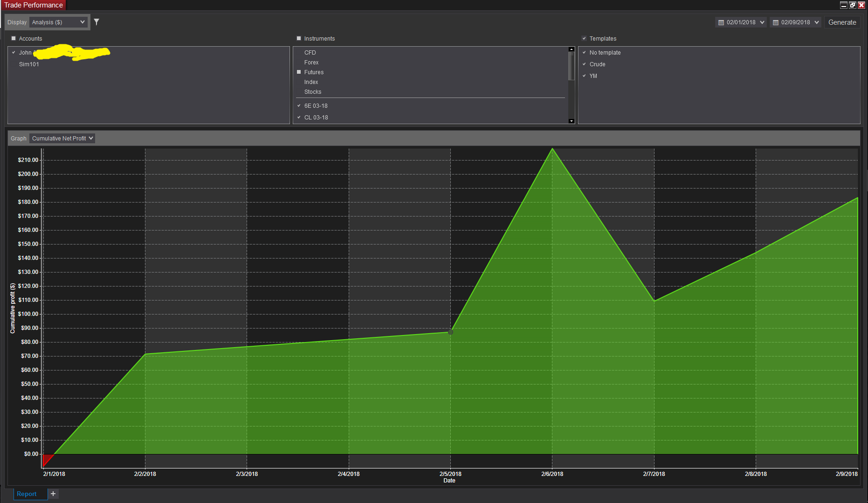Open the Cumulative Net Profit graph dropdown

coord(62,138)
